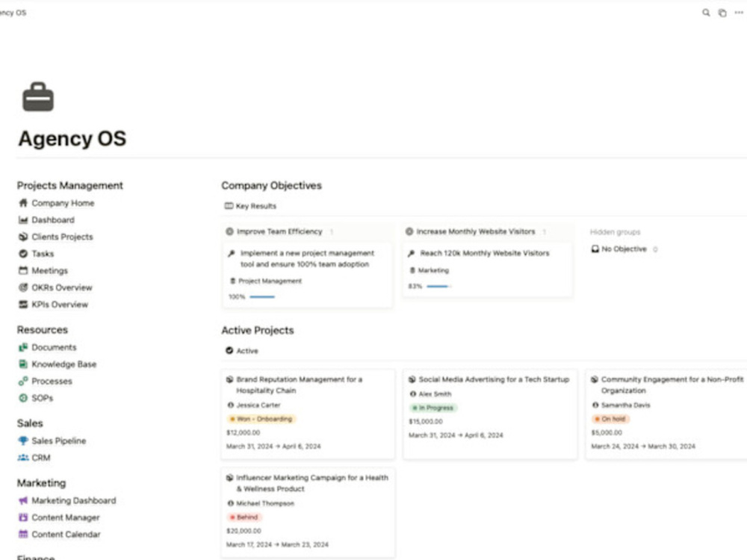This screenshot has width=747, height=560.
Task: Click the megaphone icon beside Marketing Dashboard
Action: pos(23,500)
